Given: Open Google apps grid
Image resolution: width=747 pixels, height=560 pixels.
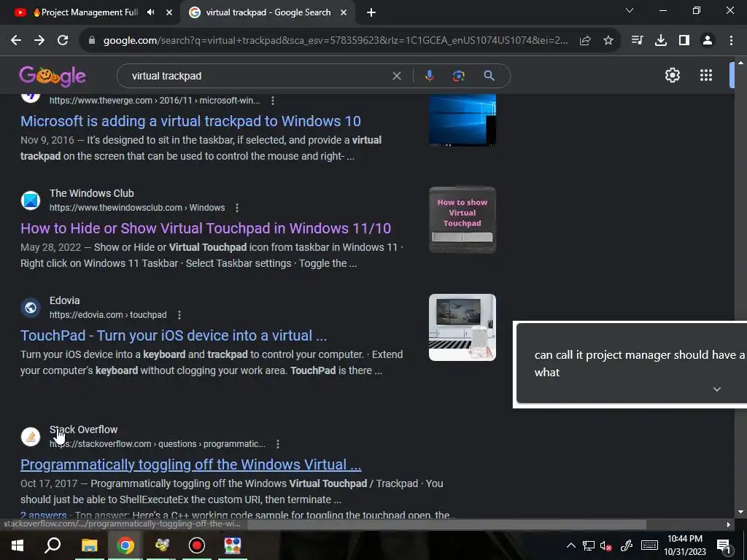Looking at the screenshot, I should point(705,75).
